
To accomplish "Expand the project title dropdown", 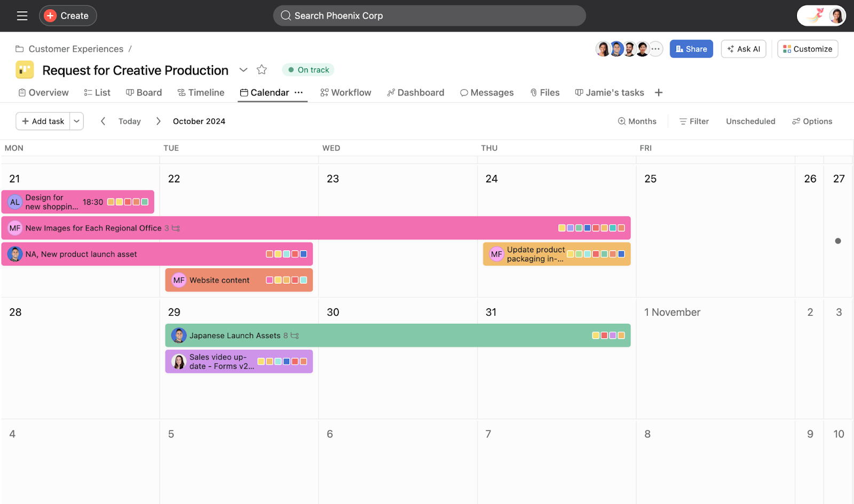I will point(243,70).
